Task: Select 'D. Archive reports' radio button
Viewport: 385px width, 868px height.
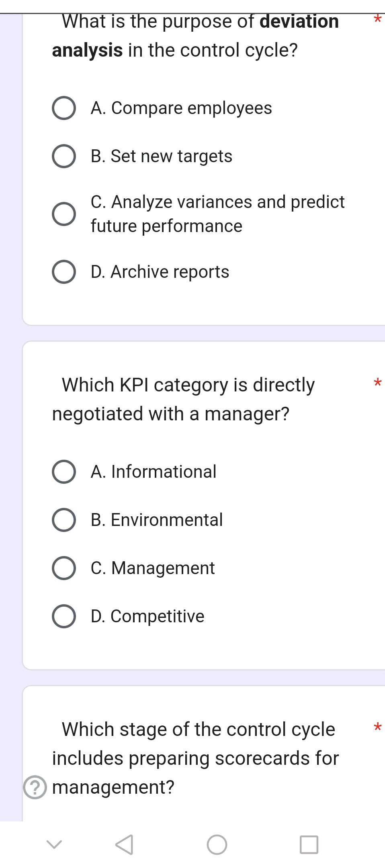Action: pyautogui.click(x=64, y=272)
